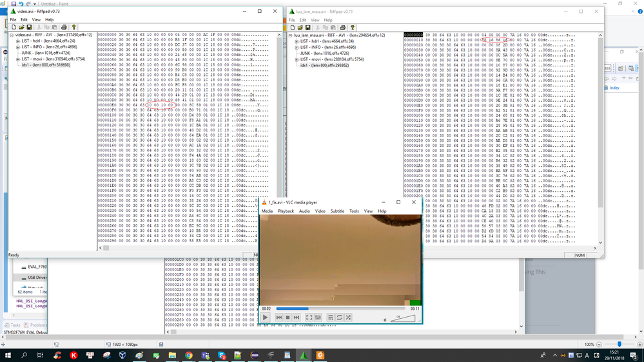Viewport: 644px width, 362px height.
Task: Expand LIST movi in video.avi tree
Action: tap(17, 59)
